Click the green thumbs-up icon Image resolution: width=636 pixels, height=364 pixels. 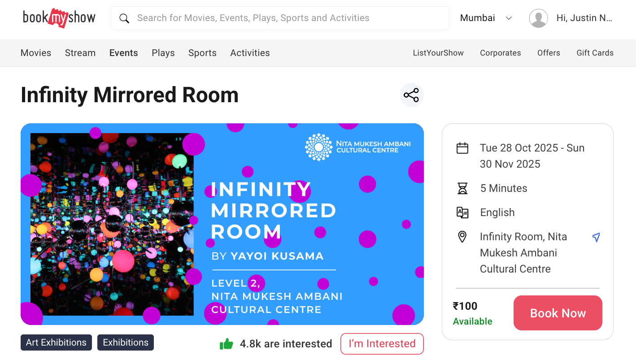(x=227, y=344)
